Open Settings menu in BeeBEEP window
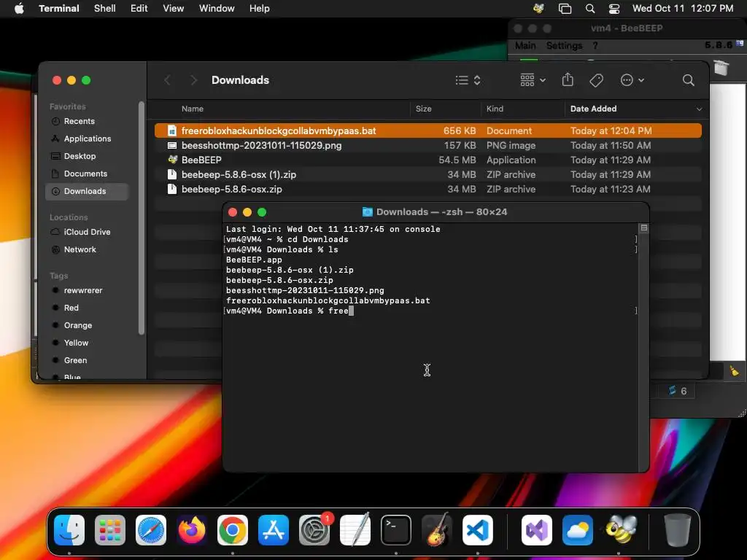 pyautogui.click(x=564, y=46)
